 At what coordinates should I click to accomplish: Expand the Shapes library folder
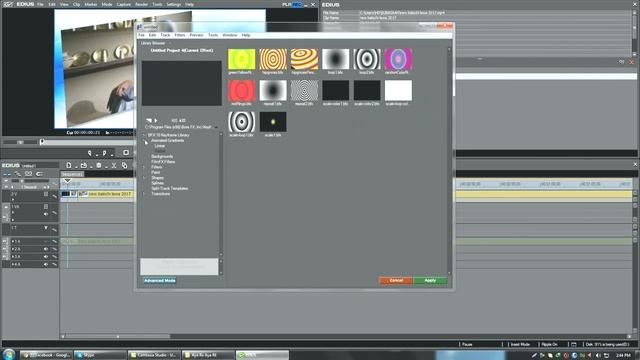tap(144, 178)
